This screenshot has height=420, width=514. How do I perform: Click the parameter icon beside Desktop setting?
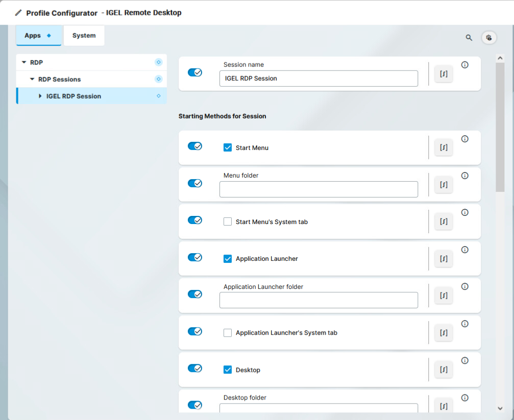point(443,369)
